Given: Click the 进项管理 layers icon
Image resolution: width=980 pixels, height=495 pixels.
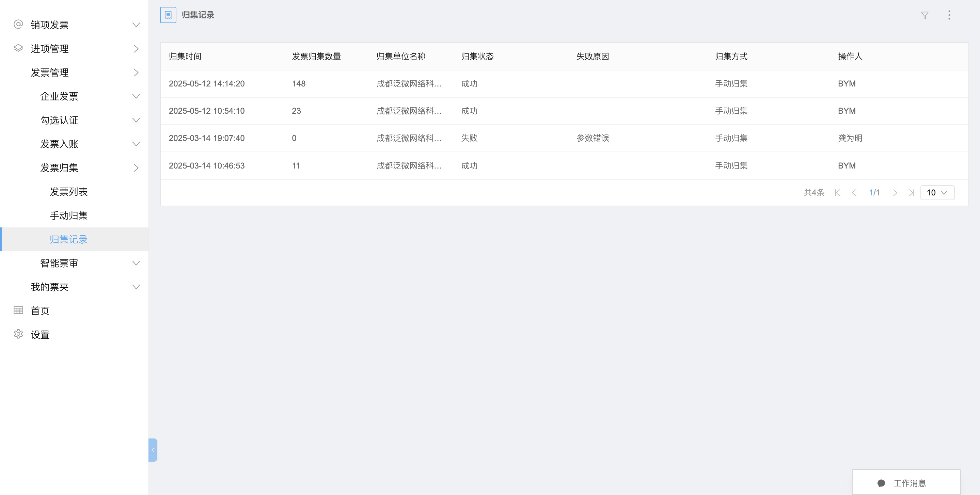Looking at the screenshot, I should click(x=18, y=48).
